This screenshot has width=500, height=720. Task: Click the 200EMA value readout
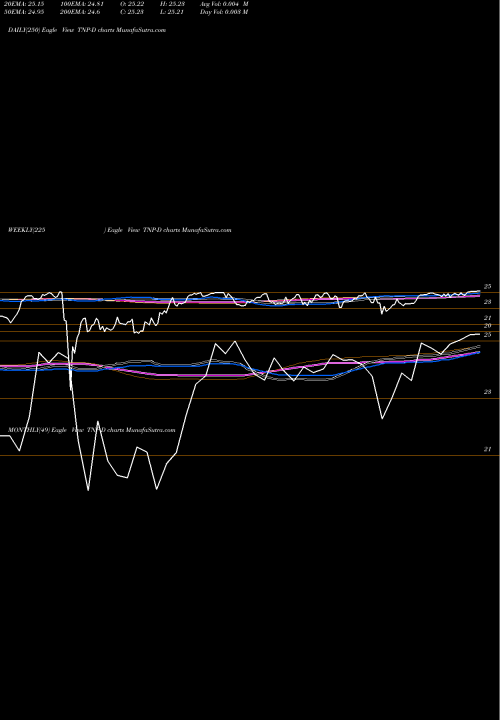tap(80, 12)
